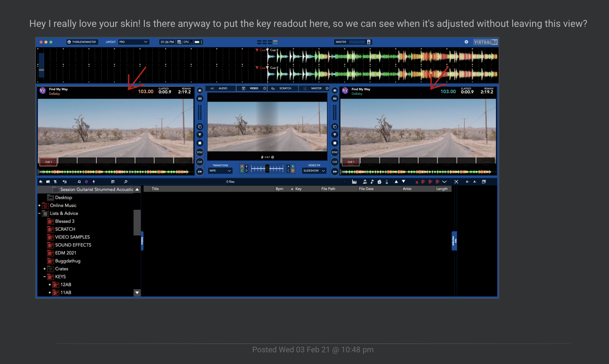Click the left deck SYNC button
Image resolution: width=609 pixels, height=364 pixels.
[x=200, y=152]
